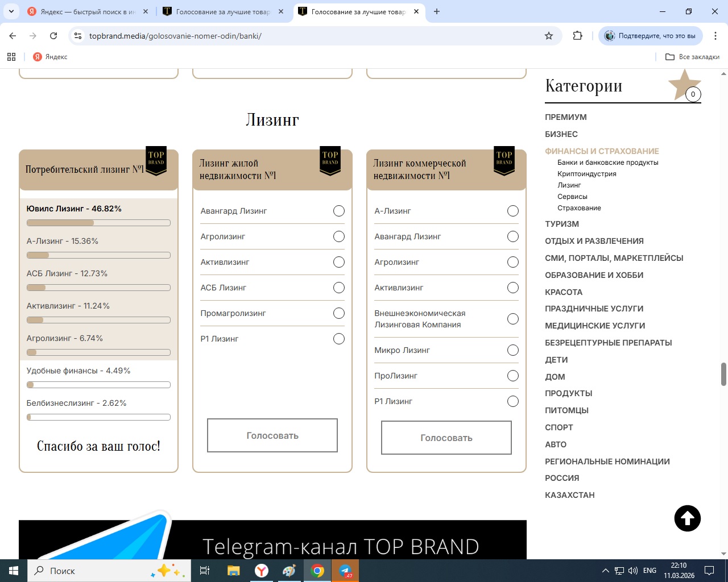The width and height of the screenshot is (728, 582).
Task: Open the Яндекс bookmark
Action: [x=50, y=57]
